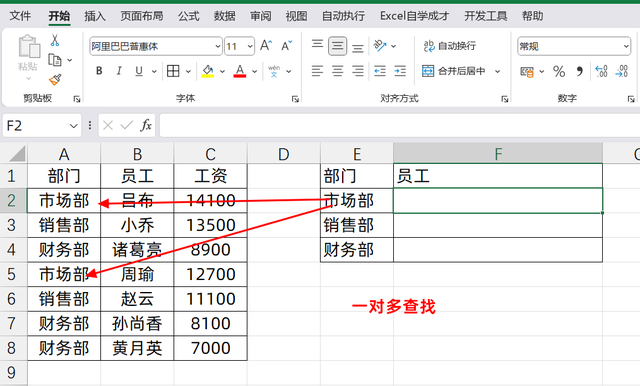This screenshot has height=386, width=640.
Task: Click the Percent Style icon
Action: (x=559, y=72)
